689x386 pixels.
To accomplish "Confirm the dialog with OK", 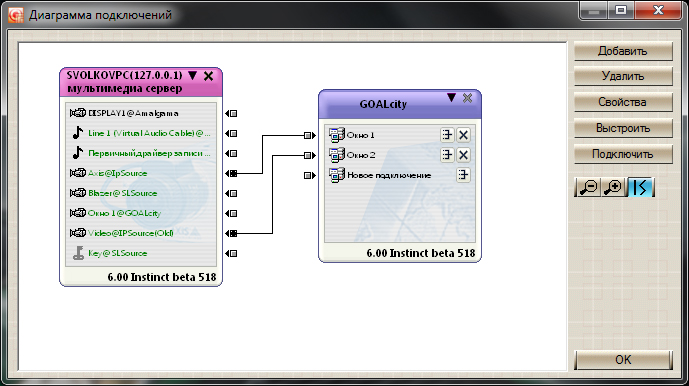I will [x=623, y=360].
